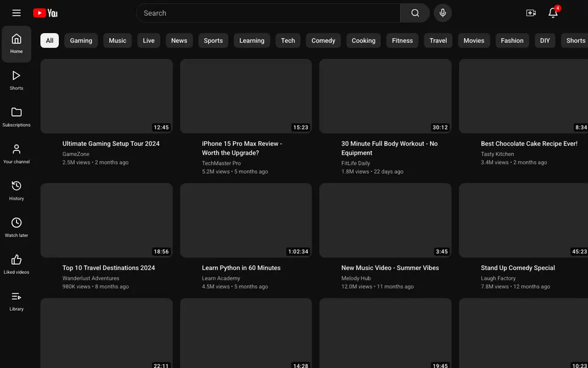Open the hamburger guide menu

click(17, 13)
